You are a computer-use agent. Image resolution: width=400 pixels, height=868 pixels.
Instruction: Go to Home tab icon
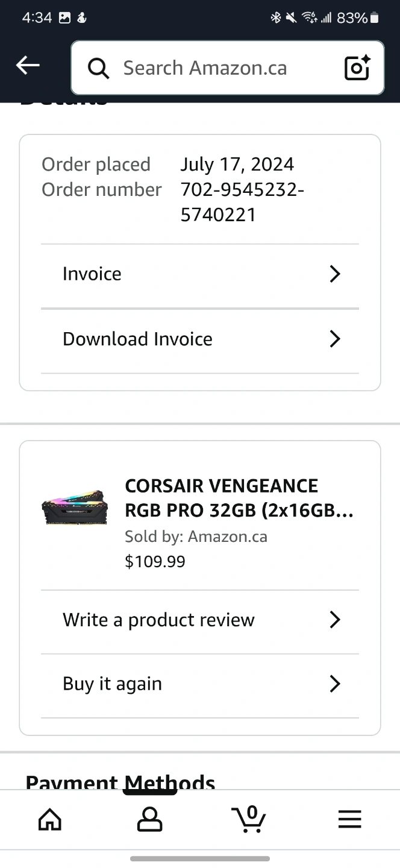point(50,819)
